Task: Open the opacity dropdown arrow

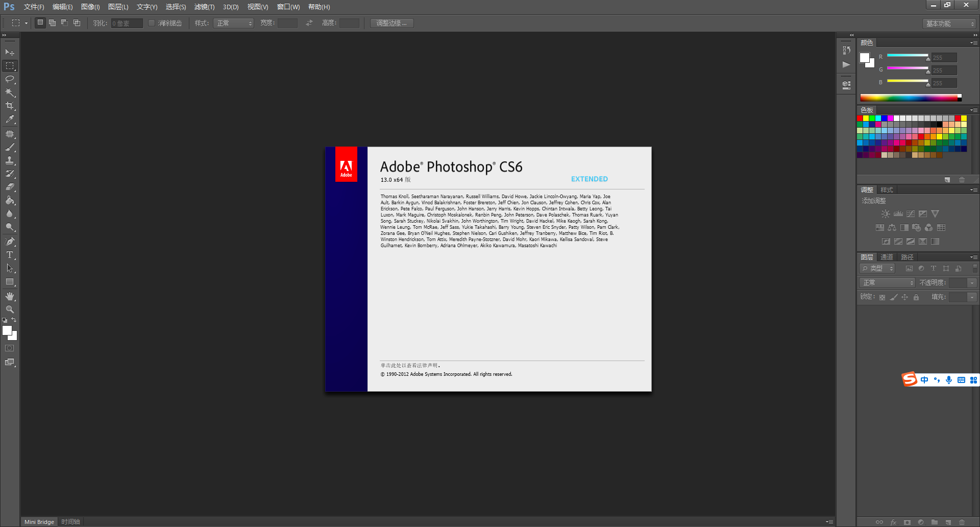Action: click(972, 283)
